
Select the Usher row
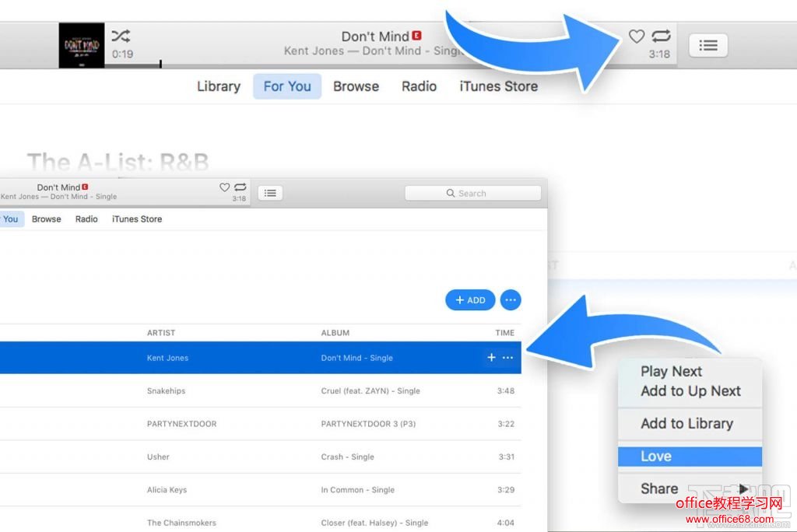[x=260, y=457]
